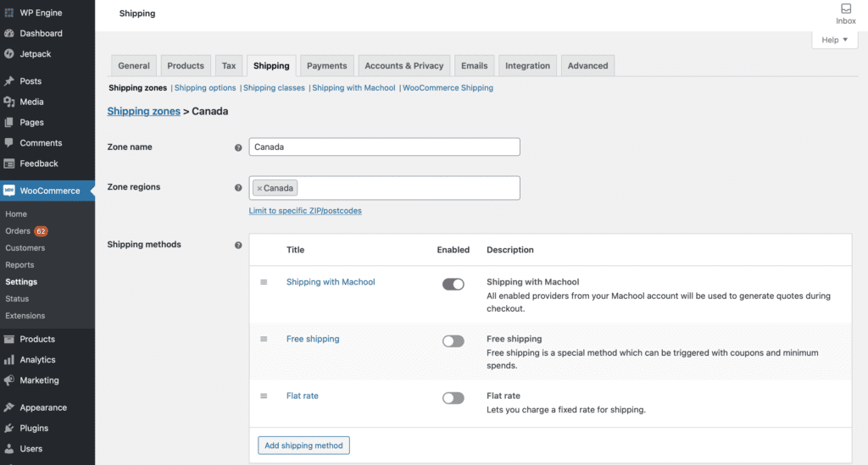Click the Marketing megaphone icon
This screenshot has width=868, height=465.
8,380
